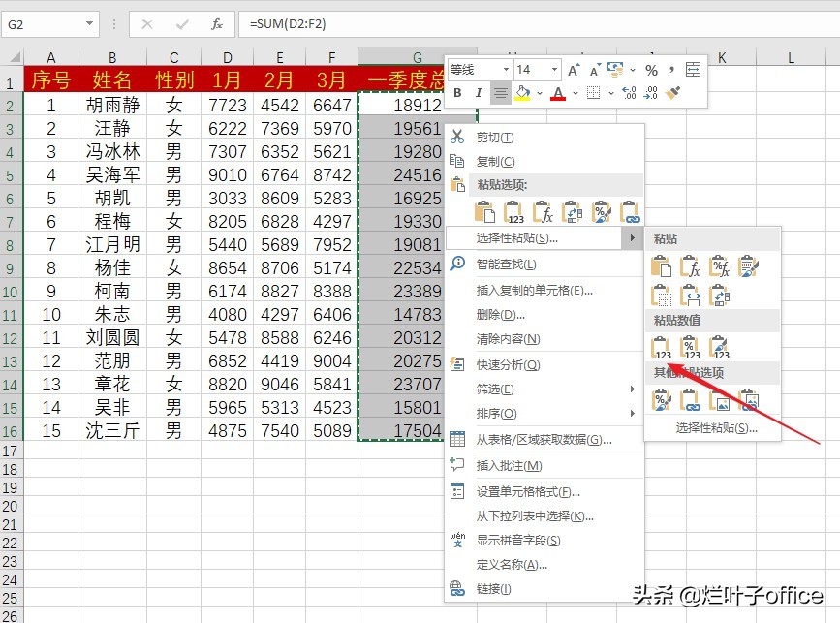The width and height of the screenshot is (840, 623).
Task: Click the Paste (all) icon in submenu
Action: (661, 265)
